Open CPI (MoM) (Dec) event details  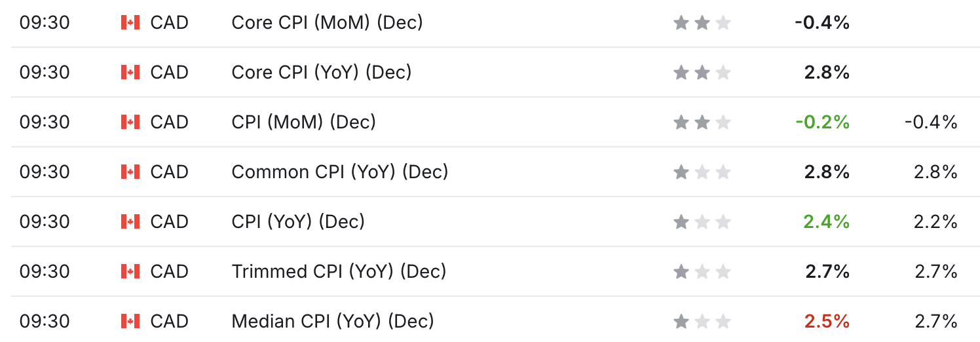coord(303,122)
